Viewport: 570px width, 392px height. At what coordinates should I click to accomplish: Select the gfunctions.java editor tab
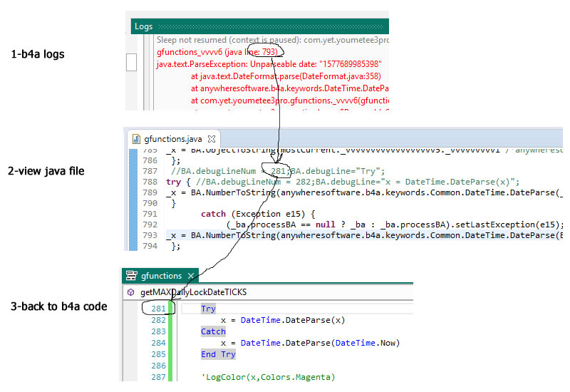point(173,139)
